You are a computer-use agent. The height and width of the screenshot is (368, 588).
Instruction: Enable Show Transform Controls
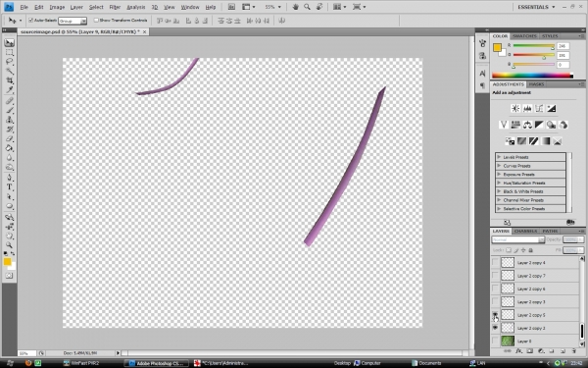click(96, 21)
